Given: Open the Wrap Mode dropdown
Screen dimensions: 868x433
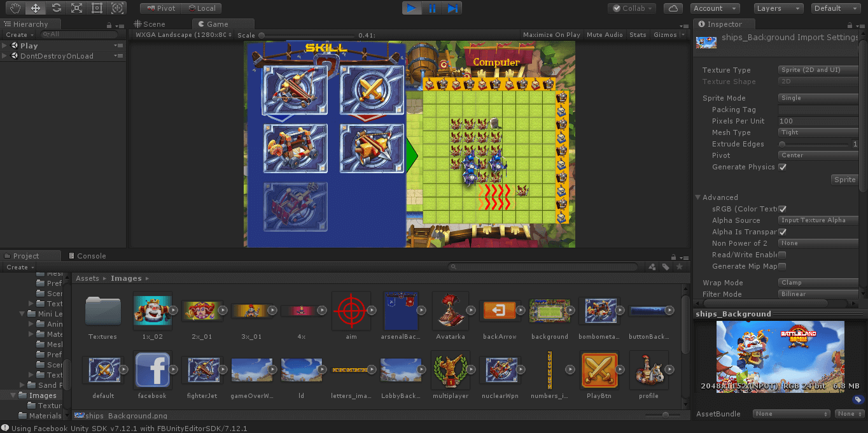Looking at the screenshot, I should (819, 283).
